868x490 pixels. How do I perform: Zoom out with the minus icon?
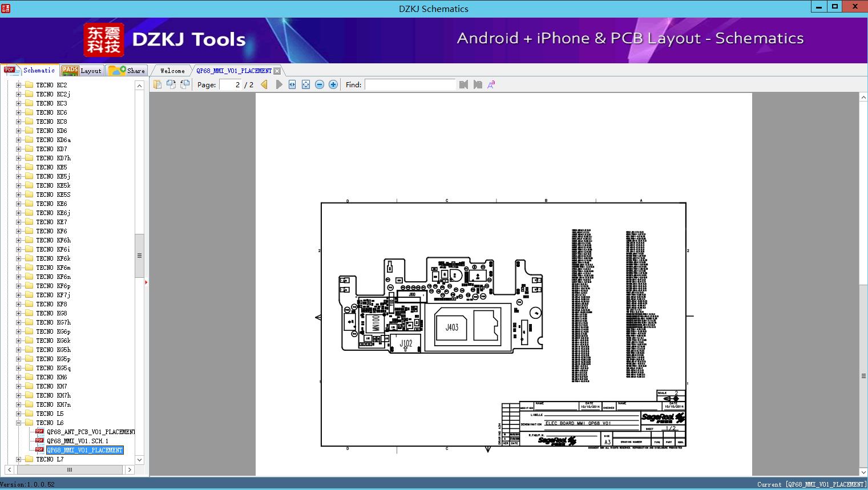click(320, 84)
